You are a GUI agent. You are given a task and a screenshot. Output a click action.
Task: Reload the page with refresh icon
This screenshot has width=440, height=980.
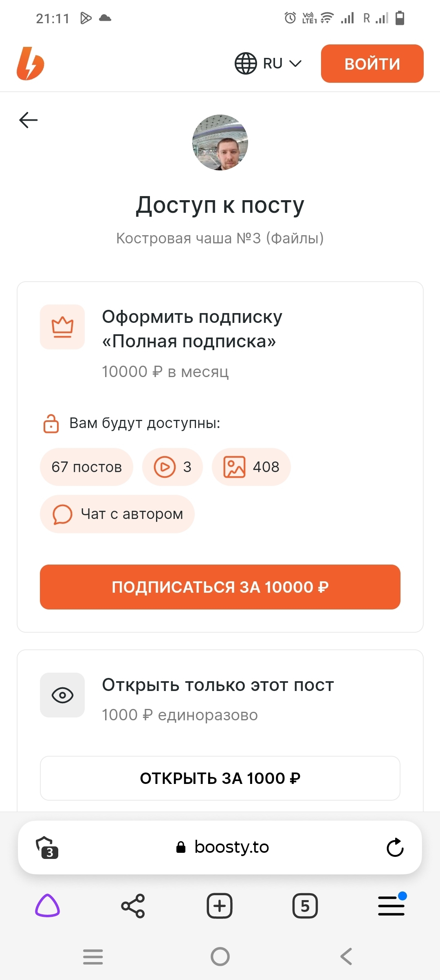click(395, 848)
